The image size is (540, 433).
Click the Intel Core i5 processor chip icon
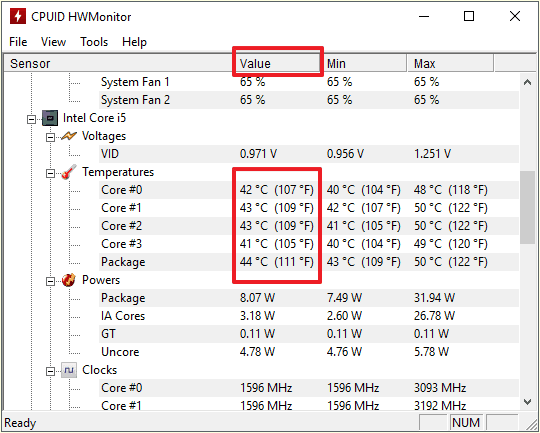50,118
